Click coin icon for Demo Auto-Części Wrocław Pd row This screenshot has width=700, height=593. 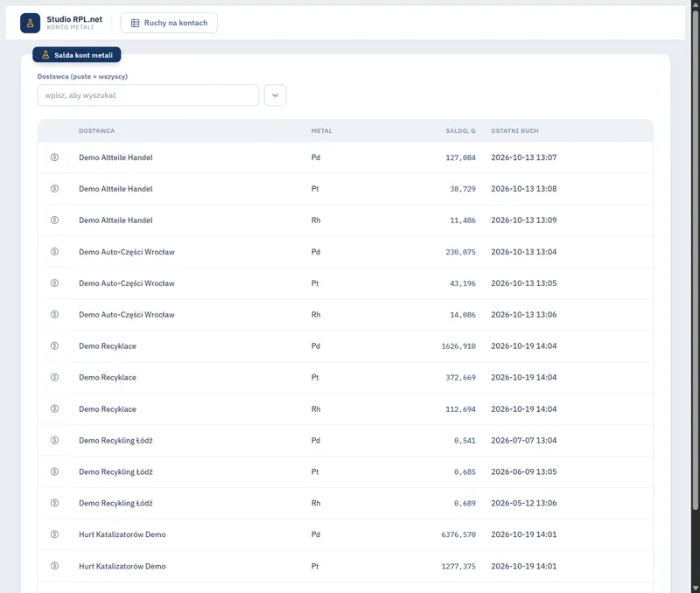point(54,252)
